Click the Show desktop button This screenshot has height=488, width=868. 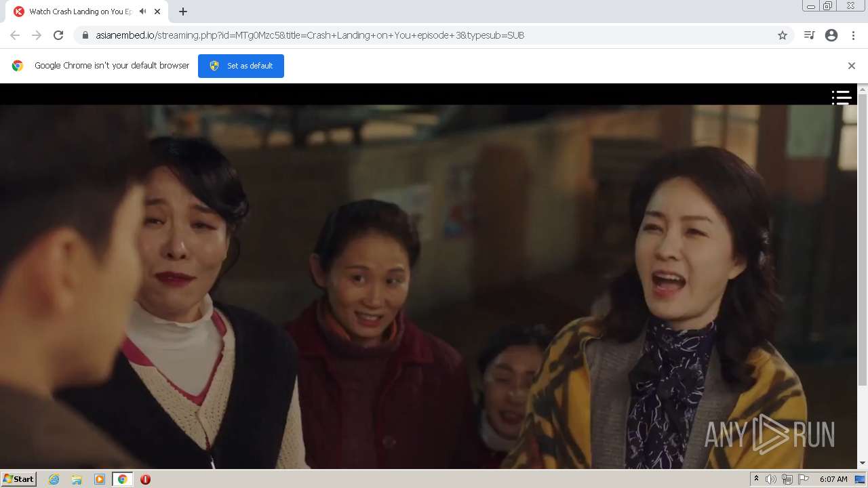click(861, 479)
